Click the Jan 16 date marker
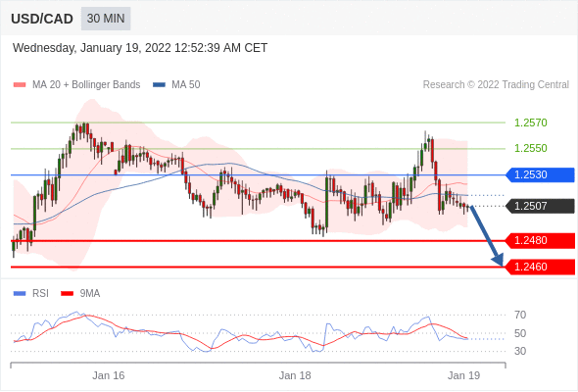 [109, 375]
